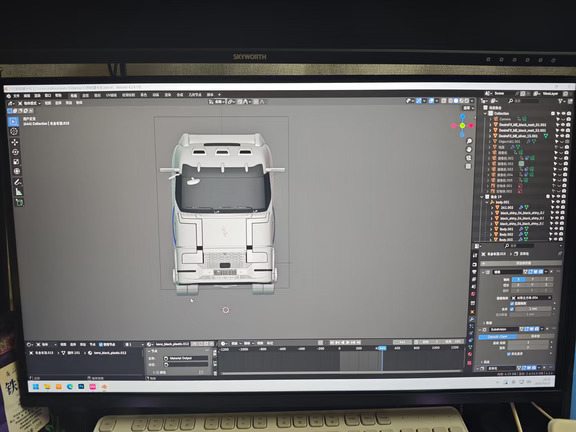Image resolution: width=576 pixels, height=432 pixels.
Task: Select Catmull-Clark subdivision type
Action: pyautogui.click(x=497, y=336)
